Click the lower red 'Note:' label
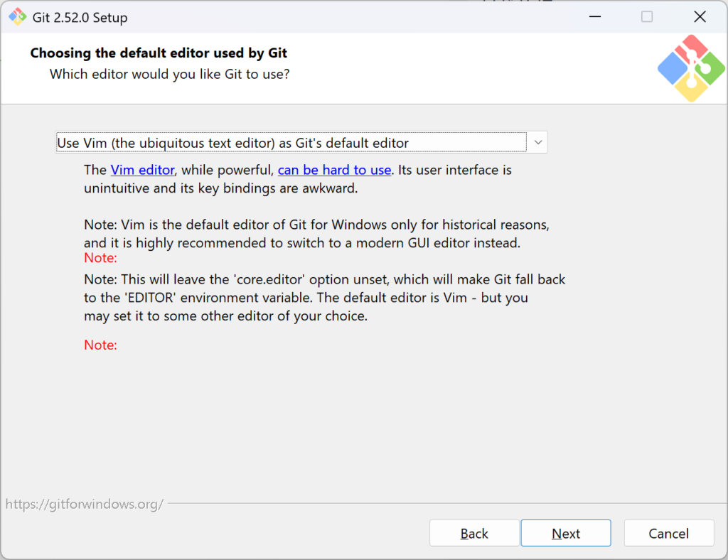This screenshot has height=560, width=728. click(x=100, y=345)
